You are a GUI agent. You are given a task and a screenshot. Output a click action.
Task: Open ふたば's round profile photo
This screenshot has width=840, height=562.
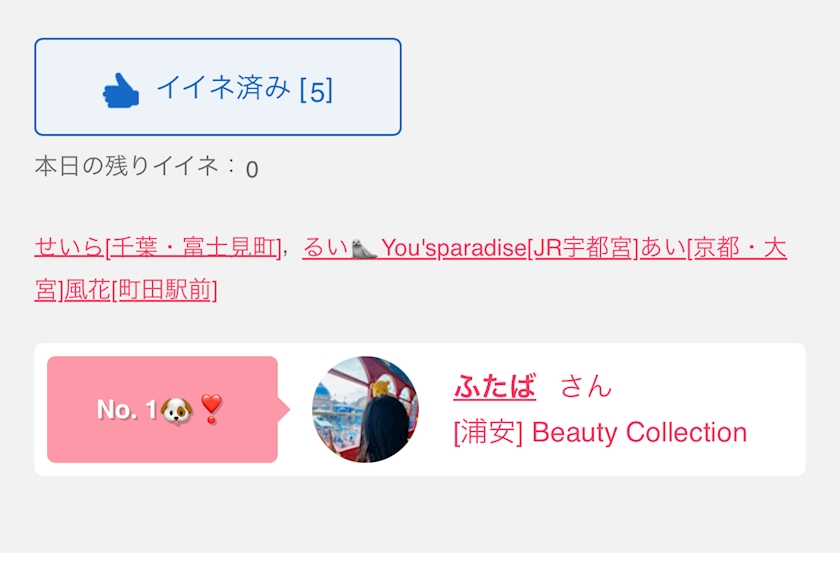365,409
